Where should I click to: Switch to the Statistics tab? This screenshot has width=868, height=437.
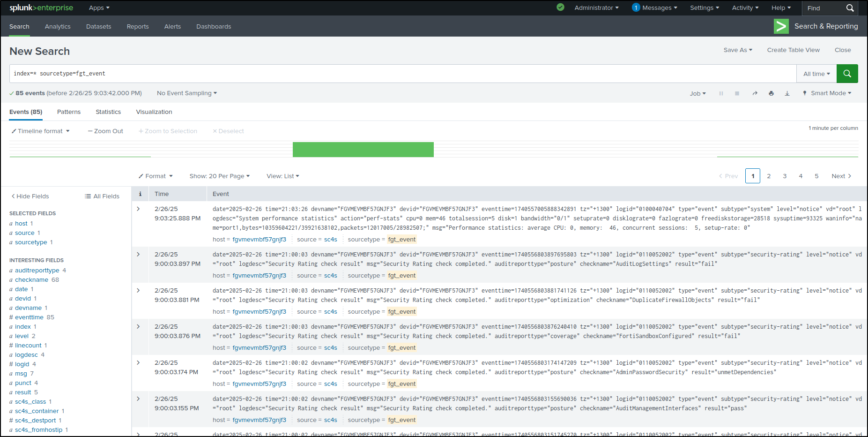tap(108, 112)
